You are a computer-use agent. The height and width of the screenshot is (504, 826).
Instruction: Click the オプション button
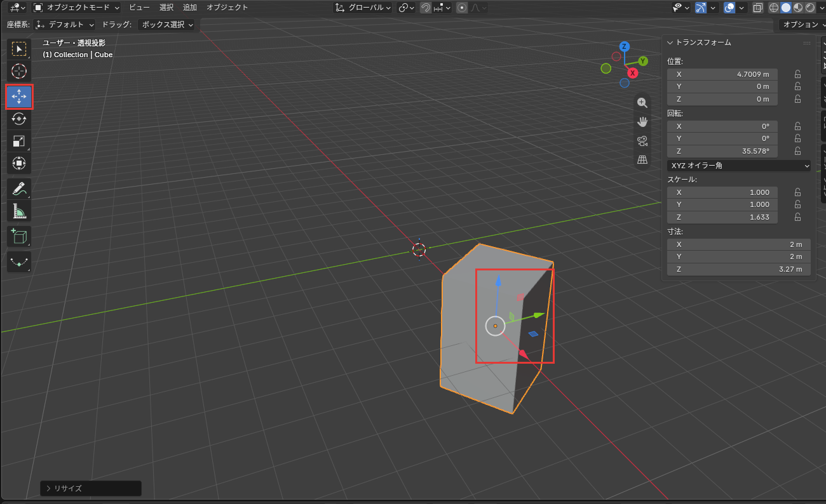[802, 25]
